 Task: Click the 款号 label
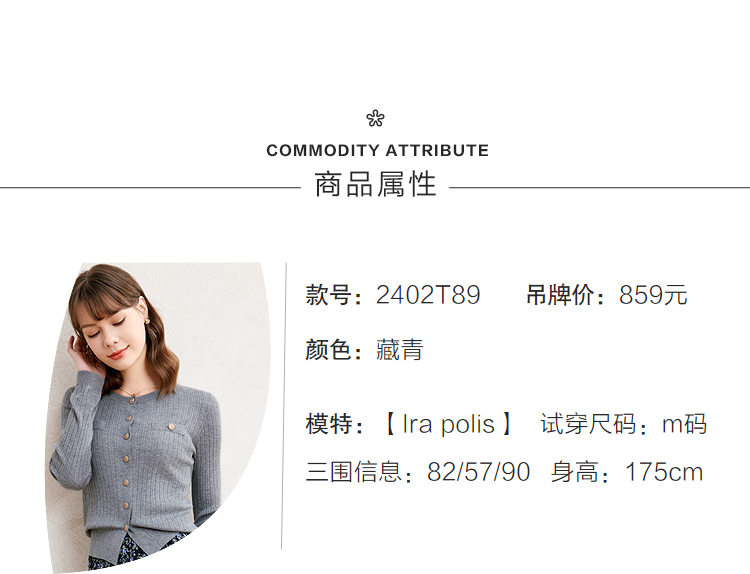(329, 296)
